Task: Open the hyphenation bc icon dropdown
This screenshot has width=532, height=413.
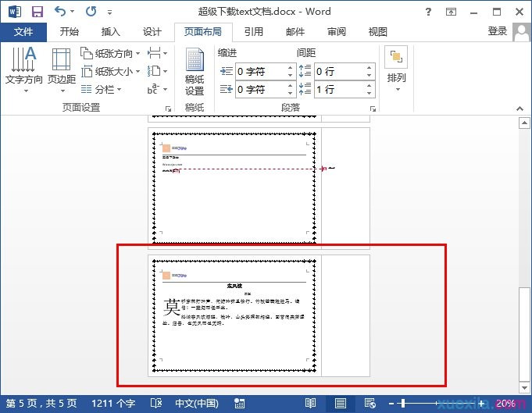Action: pos(158,89)
